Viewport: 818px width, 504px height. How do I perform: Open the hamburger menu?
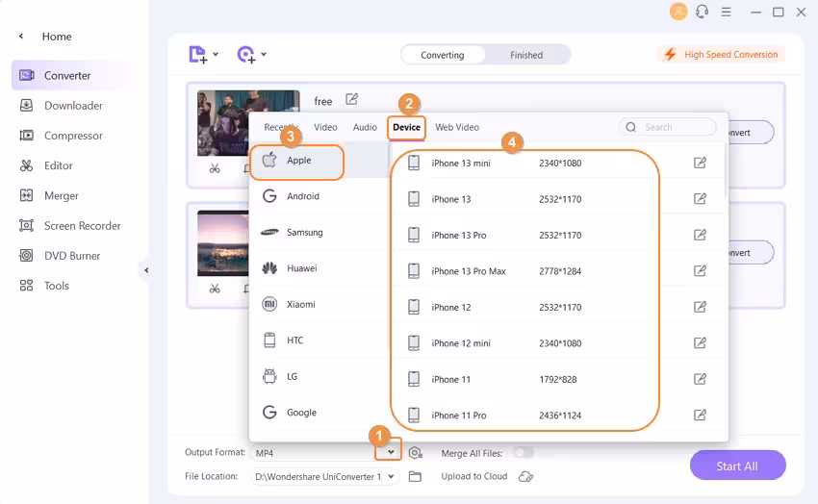point(726,12)
